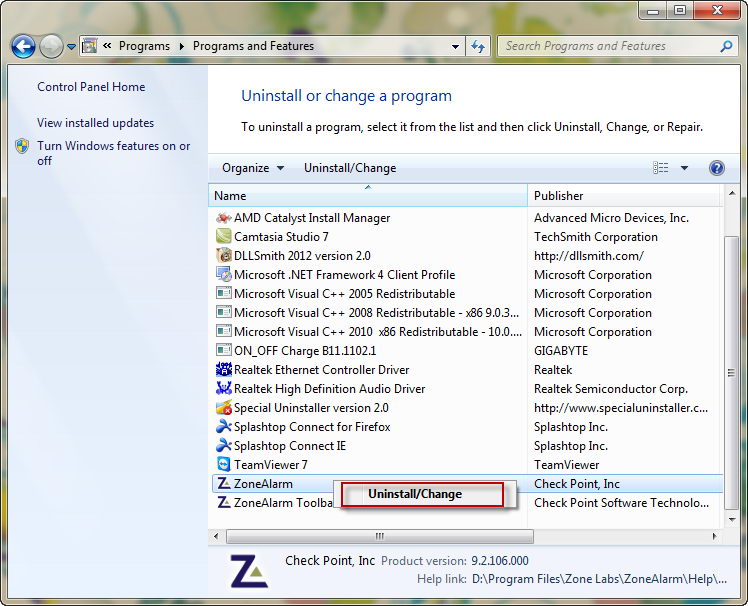Click the horizontal scrollbar thumb
748x606 pixels.
click(x=380, y=536)
